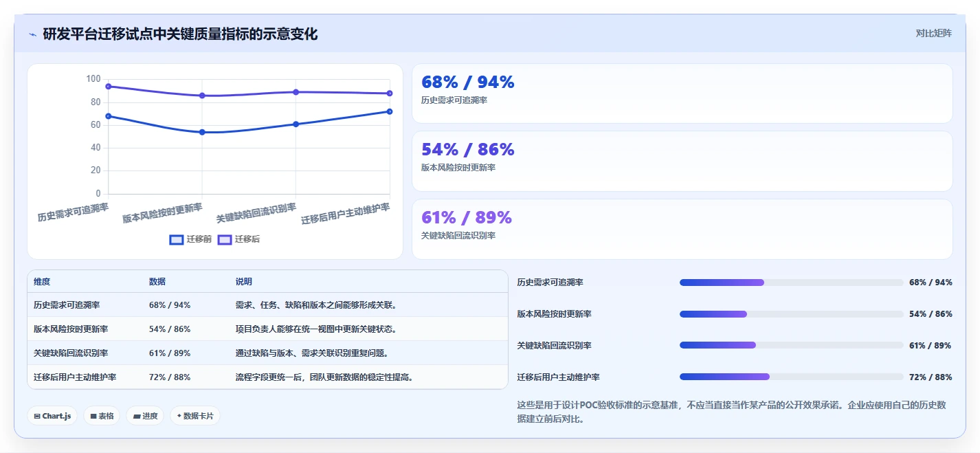Click the 61% / 89% data card value
This screenshot has width=980, height=453.
466,218
